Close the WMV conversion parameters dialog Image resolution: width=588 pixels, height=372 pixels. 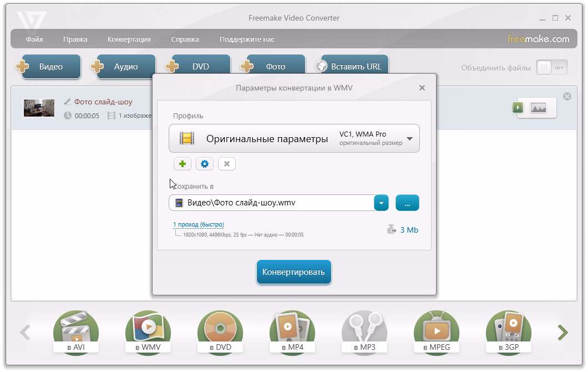(422, 88)
